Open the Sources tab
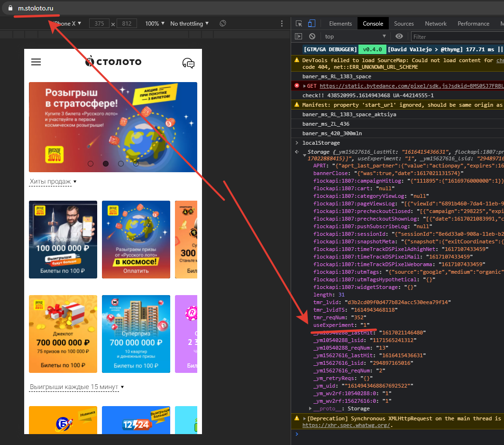The width and height of the screenshot is (504, 445). (x=403, y=24)
